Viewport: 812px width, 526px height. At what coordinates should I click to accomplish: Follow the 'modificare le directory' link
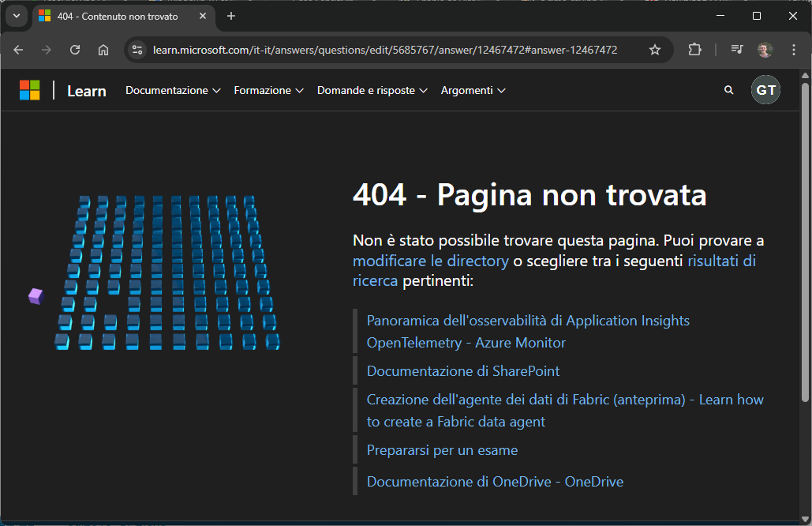431,261
